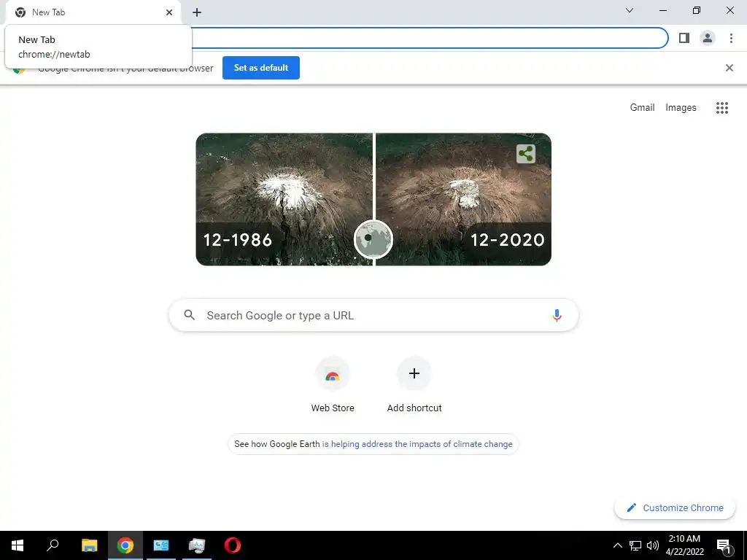
Task: Open the Chrome profile avatar
Action: click(x=708, y=38)
